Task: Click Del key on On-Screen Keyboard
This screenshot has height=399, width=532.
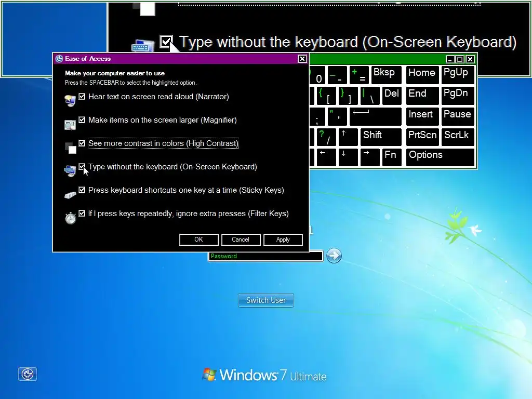Action: click(x=392, y=96)
